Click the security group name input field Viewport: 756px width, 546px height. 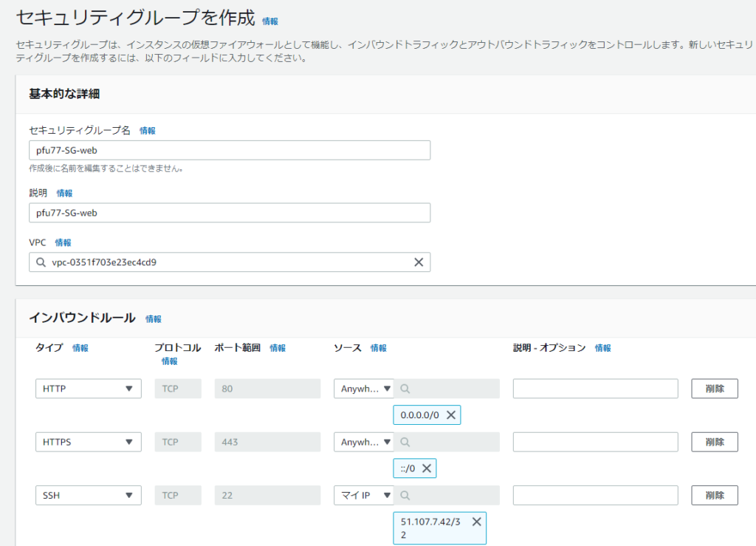pyautogui.click(x=230, y=150)
